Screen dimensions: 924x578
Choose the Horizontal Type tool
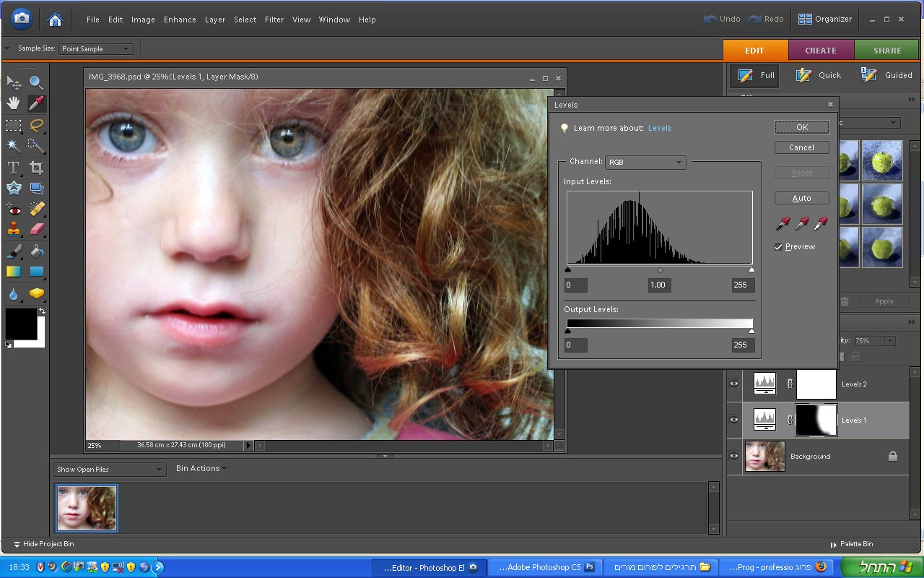(x=13, y=168)
